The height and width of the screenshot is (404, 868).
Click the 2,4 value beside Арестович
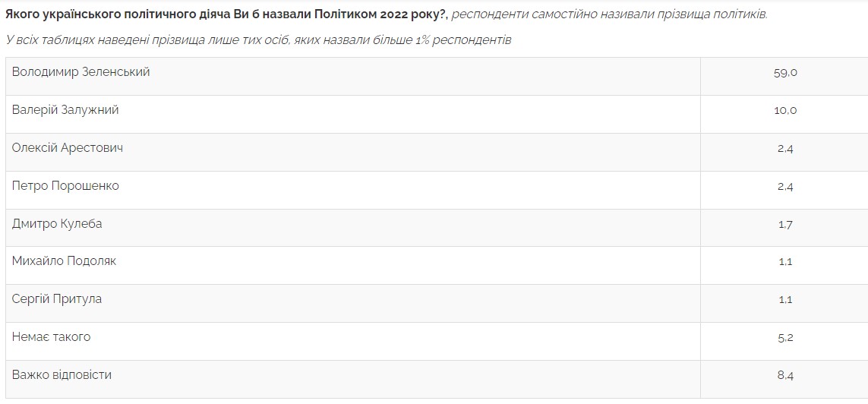coord(785,149)
